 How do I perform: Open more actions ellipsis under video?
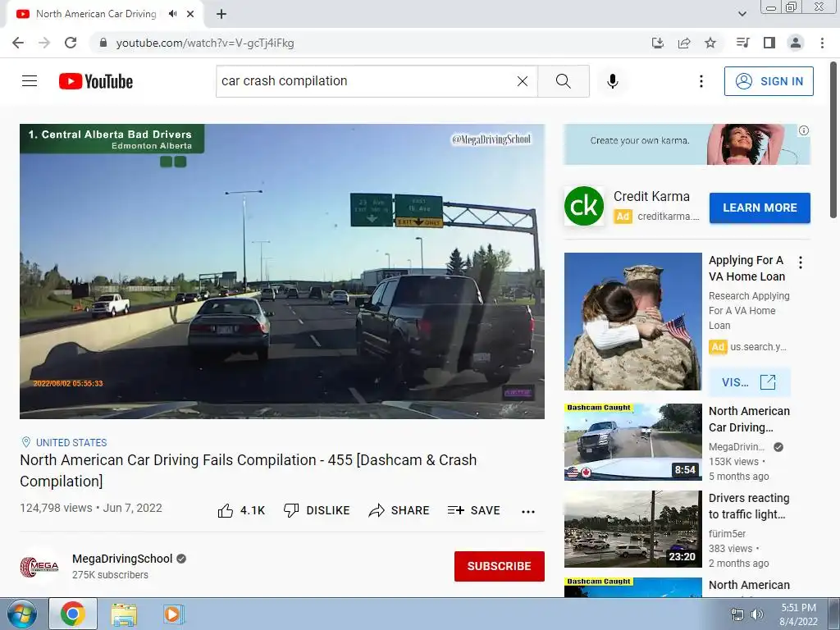point(527,512)
